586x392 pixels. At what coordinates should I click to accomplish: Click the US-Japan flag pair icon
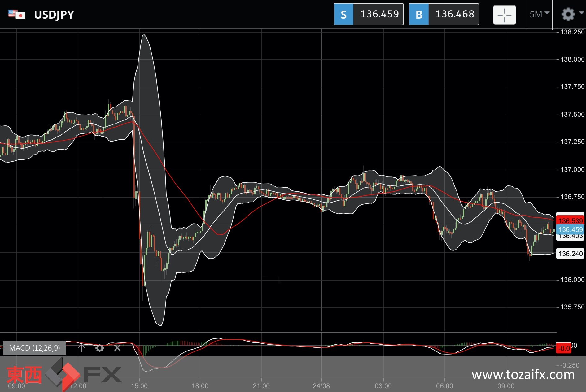[17, 15]
